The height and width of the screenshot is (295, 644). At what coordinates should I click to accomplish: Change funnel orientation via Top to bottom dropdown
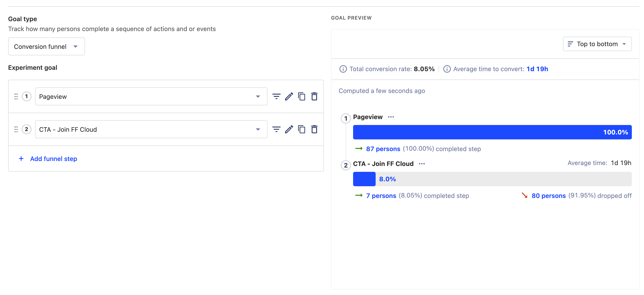tap(597, 44)
